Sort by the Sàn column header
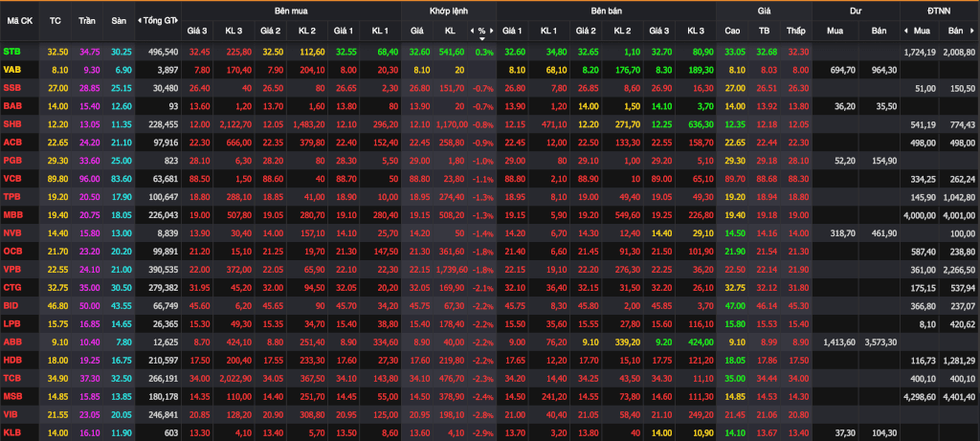 point(119,21)
